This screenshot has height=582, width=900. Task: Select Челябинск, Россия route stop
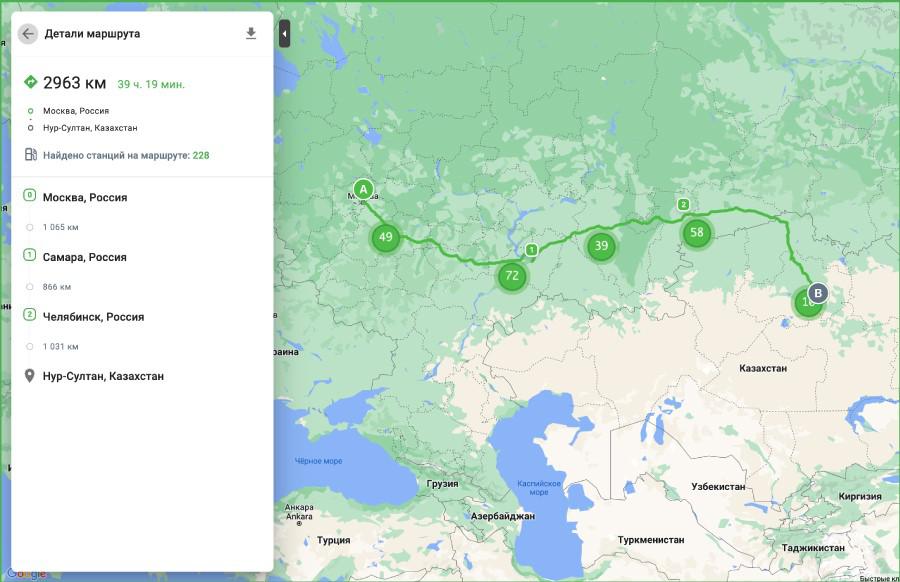click(x=93, y=317)
